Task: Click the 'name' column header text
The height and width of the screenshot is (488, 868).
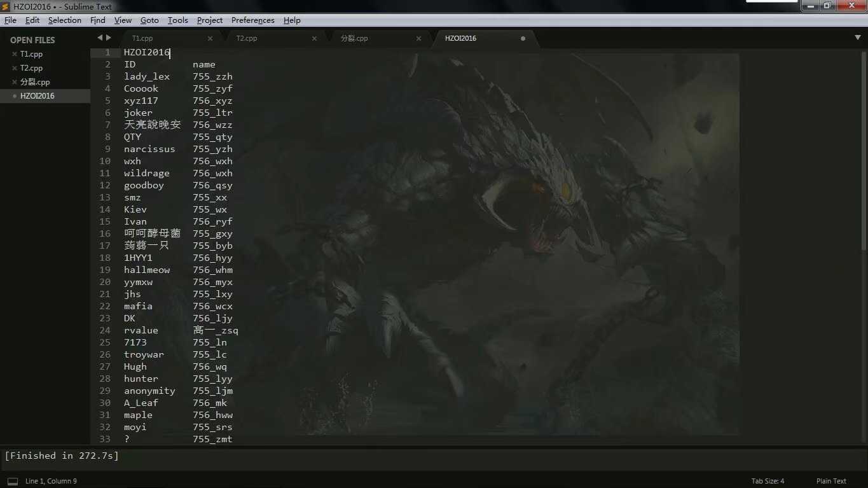Action: [x=204, y=64]
